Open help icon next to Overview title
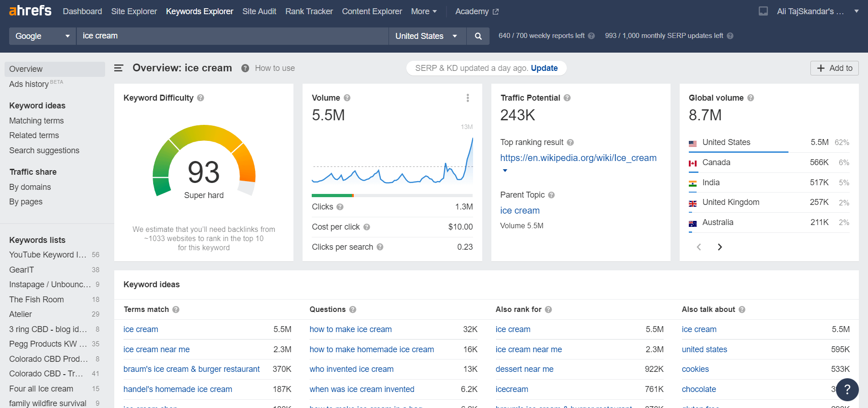 (245, 68)
